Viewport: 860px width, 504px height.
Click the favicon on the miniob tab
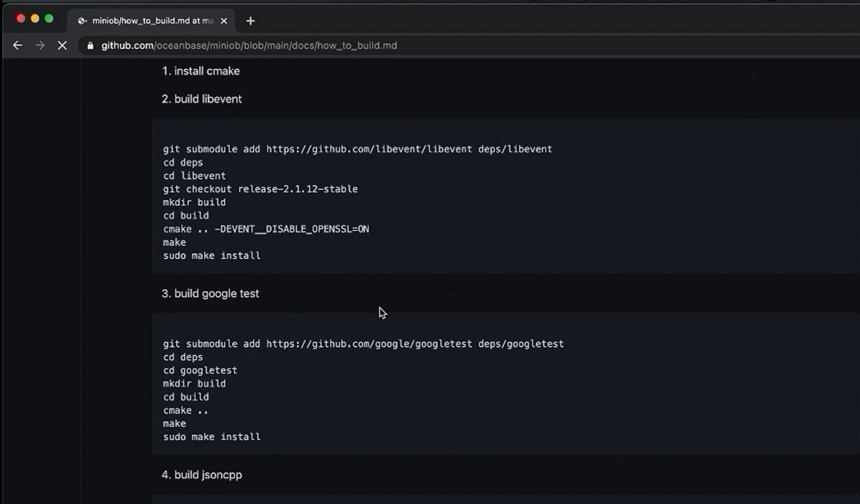[x=83, y=21]
